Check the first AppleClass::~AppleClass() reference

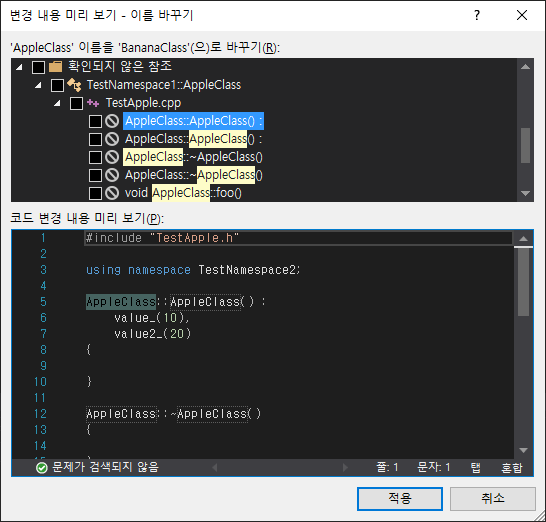tap(95, 157)
